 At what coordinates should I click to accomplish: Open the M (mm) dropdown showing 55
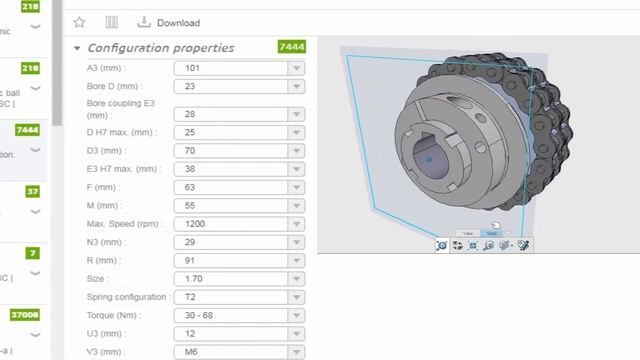point(239,206)
